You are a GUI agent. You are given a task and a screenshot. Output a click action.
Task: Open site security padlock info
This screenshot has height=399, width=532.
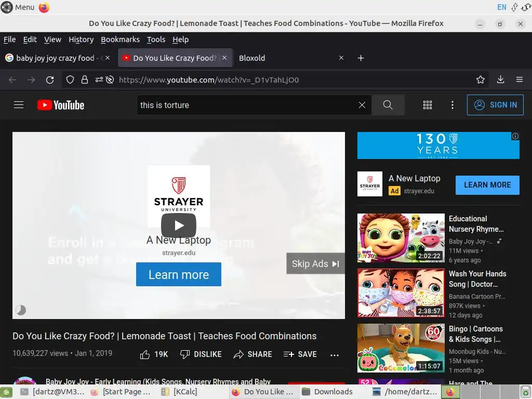tap(85, 79)
